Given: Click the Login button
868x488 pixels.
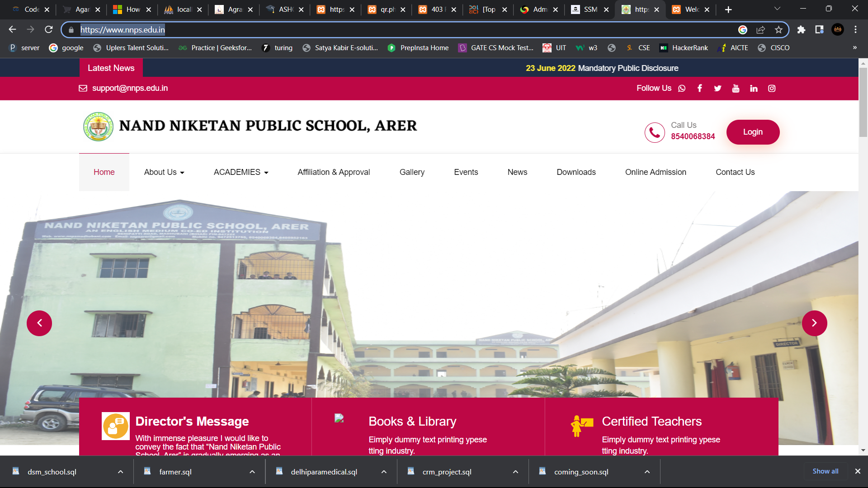Looking at the screenshot, I should pyautogui.click(x=753, y=132).
